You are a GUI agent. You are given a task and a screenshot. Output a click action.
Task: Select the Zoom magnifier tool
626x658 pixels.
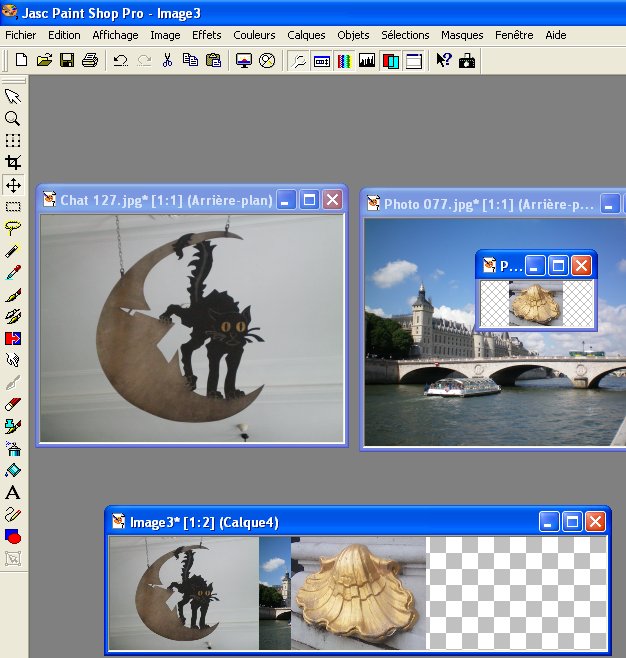pos(13,118)
